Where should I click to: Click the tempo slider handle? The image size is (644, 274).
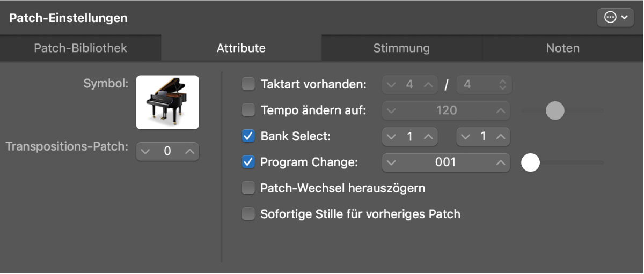555,110
